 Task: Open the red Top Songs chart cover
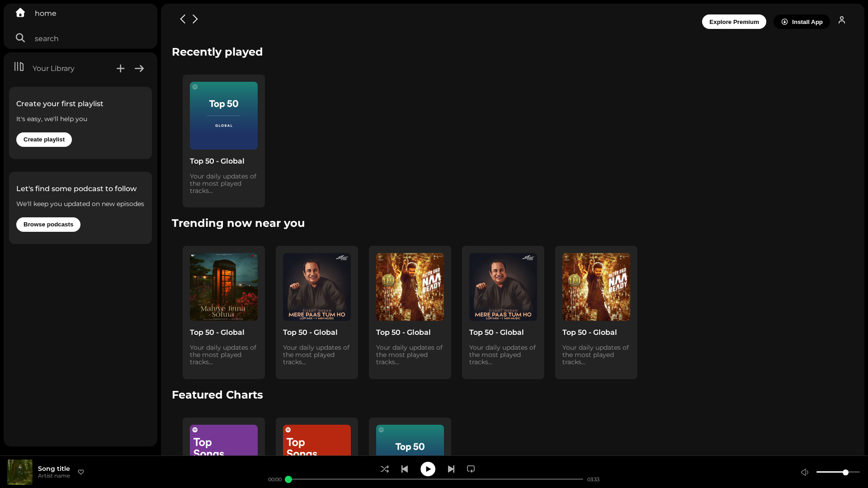[317, 440]
